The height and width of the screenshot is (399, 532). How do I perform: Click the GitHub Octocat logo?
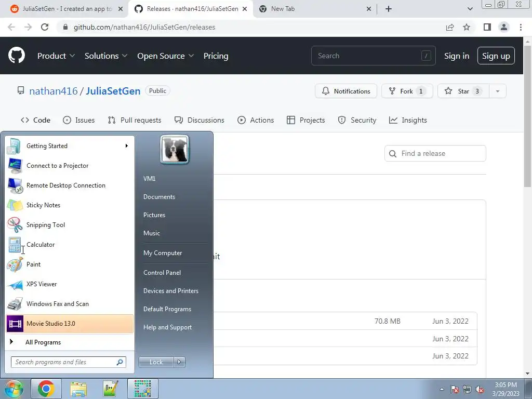(17, 56)
